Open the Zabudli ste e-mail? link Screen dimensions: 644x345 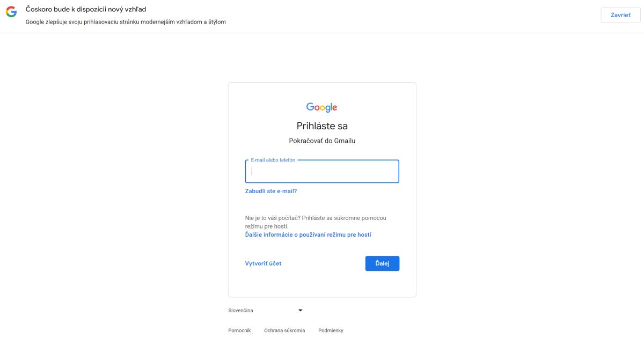click(x=271, y=191)
